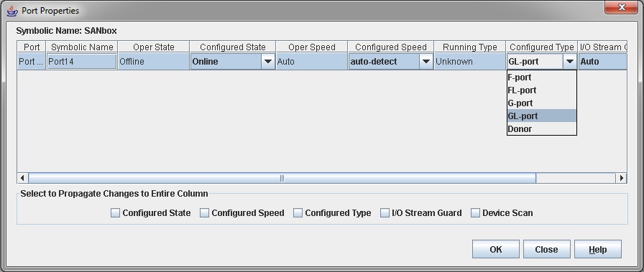Click the I/O Stream column header
The height and width of the screenshot is (272, 644).
coord(602,47)
